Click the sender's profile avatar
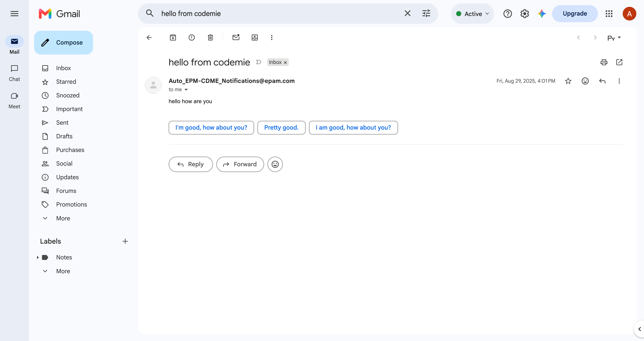Viewport: 644px width, 341px height. [x=153, y=85]
